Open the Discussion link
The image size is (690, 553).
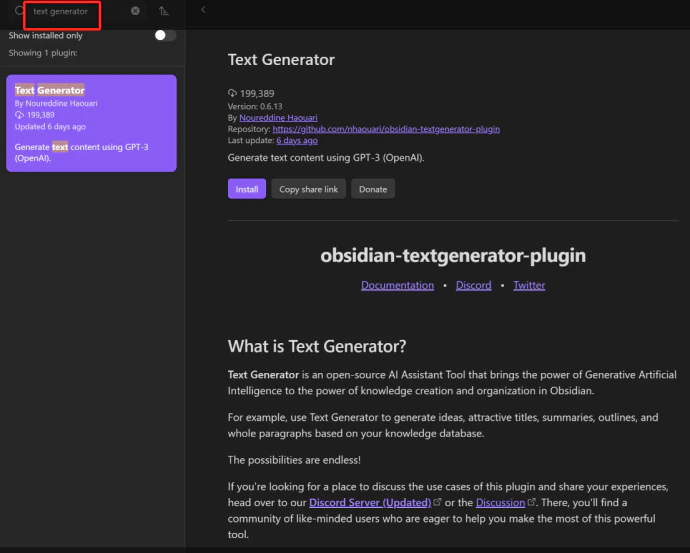500,502
